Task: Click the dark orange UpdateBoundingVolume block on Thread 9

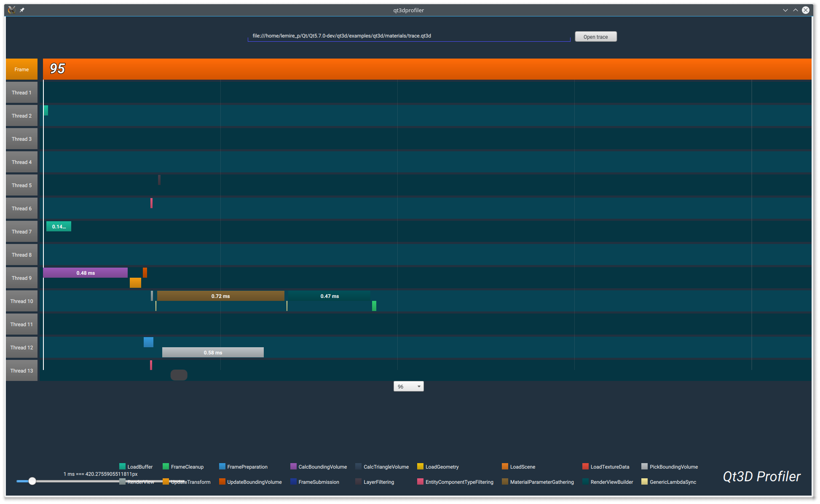Action: (x=145, y=273)
